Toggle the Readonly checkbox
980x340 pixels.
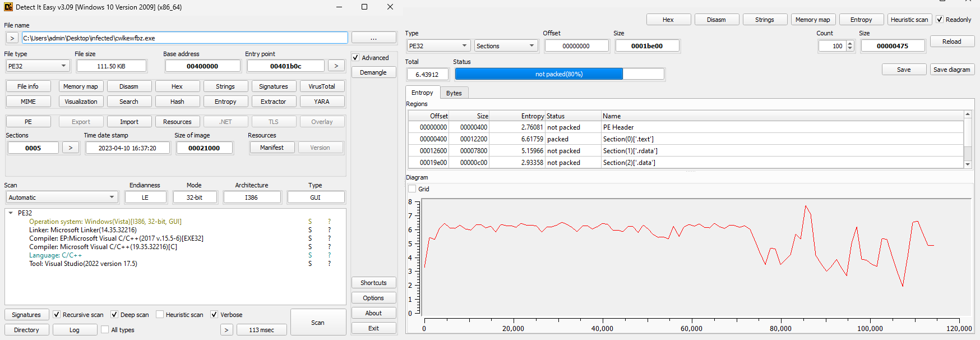tap(940, 20)
